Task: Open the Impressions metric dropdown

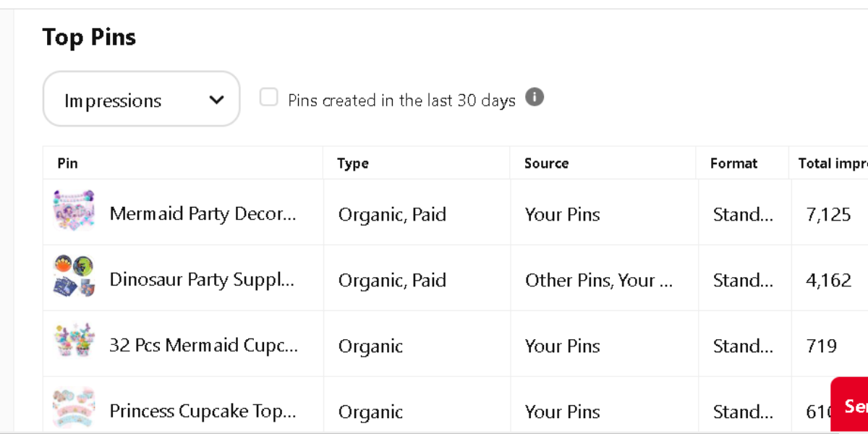Action: (x=141, y=99)
